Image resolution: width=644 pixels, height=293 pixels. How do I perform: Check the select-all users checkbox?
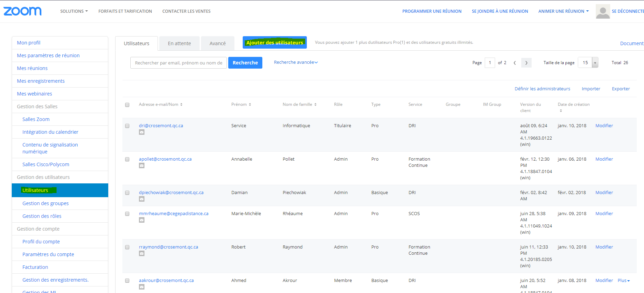tap(127, 105)
